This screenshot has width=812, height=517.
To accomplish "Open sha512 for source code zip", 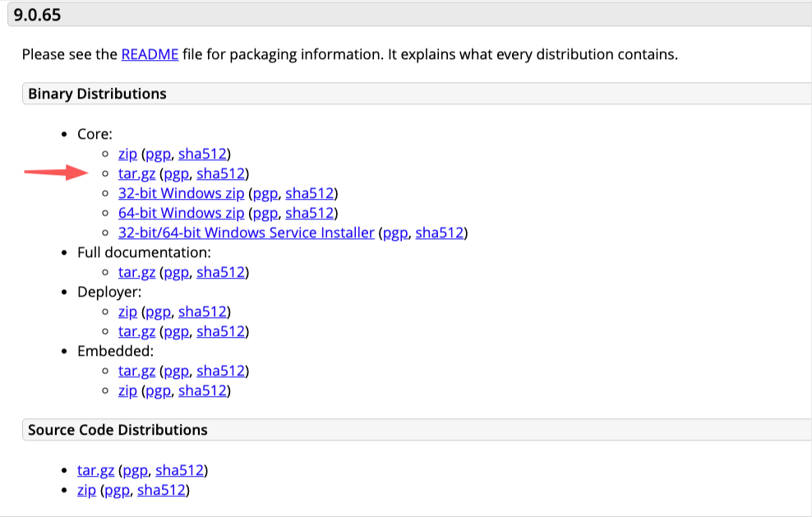I will [162, 490].
